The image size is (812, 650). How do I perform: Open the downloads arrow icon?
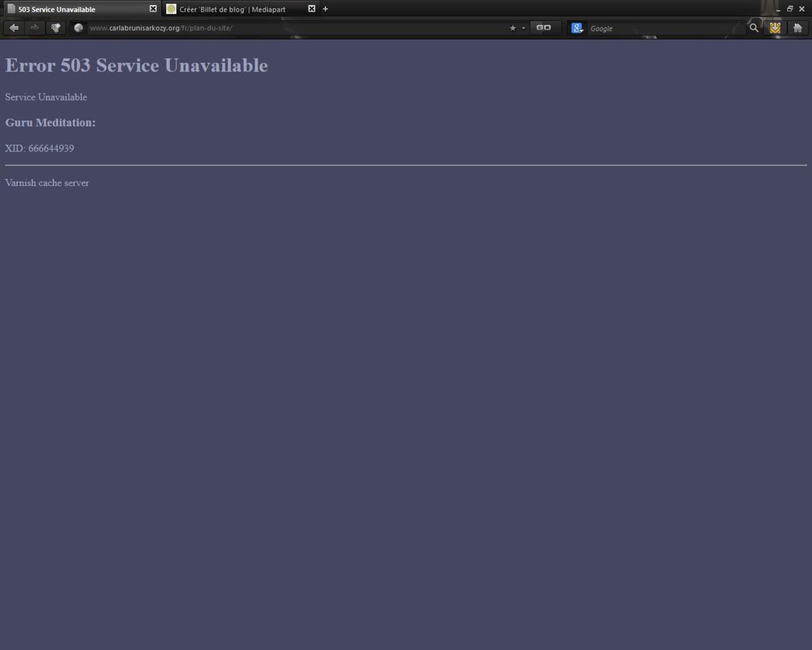click(775, 28)
